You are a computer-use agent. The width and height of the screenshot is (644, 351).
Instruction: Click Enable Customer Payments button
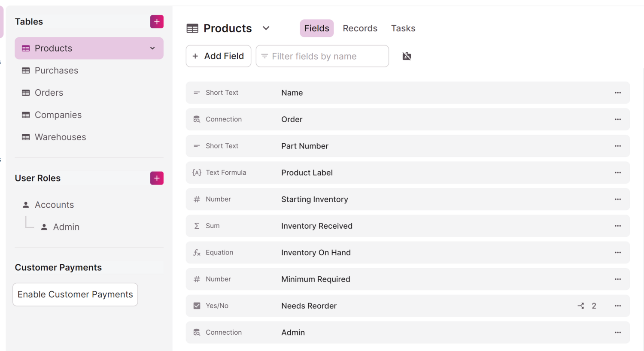(x=75, y=294)
